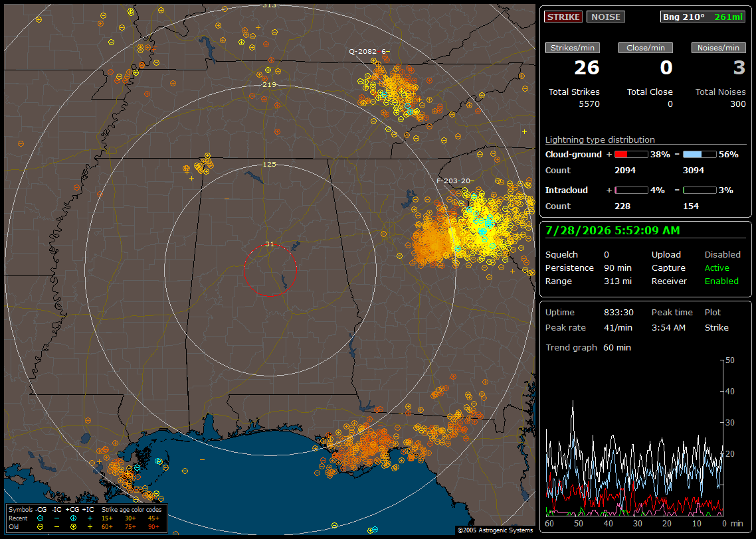Click the old +IC yellow plus symbol
Viewport: 756px width, 539px height.
pyautogui.click(x=90, y=527)
